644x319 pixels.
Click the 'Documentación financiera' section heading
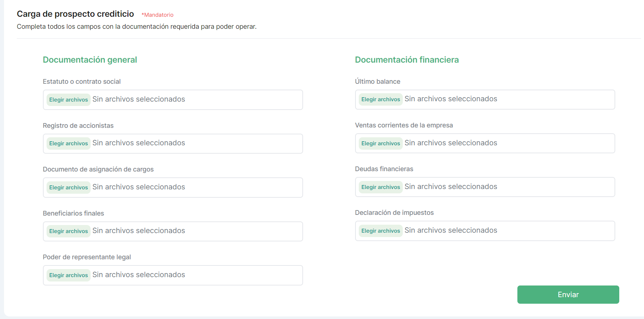pyautogui.click(x=407, y=60)
